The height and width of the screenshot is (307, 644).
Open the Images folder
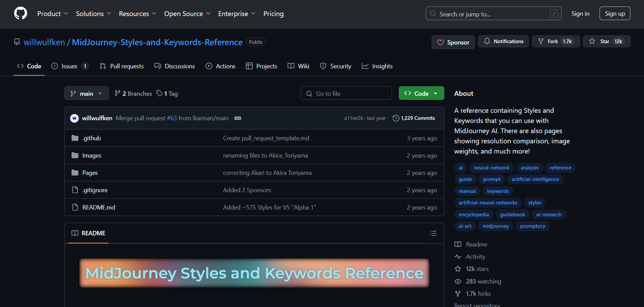[92, 156]
